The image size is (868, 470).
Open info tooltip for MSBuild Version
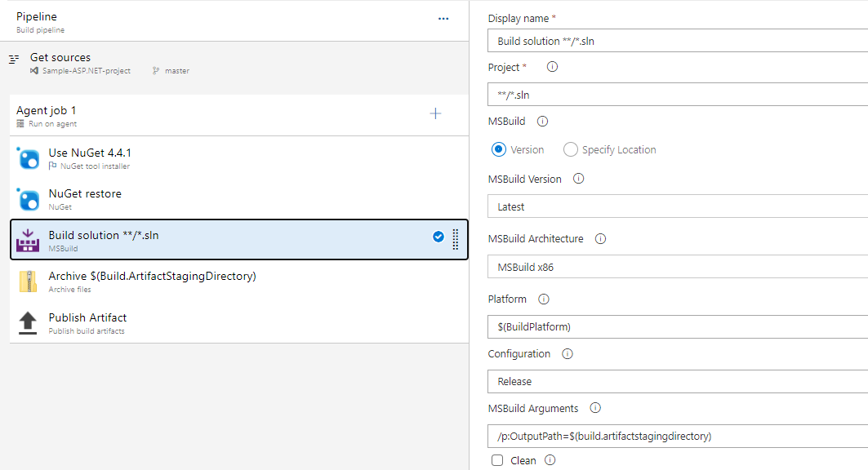pyautogui.click(x=579, y=179)
